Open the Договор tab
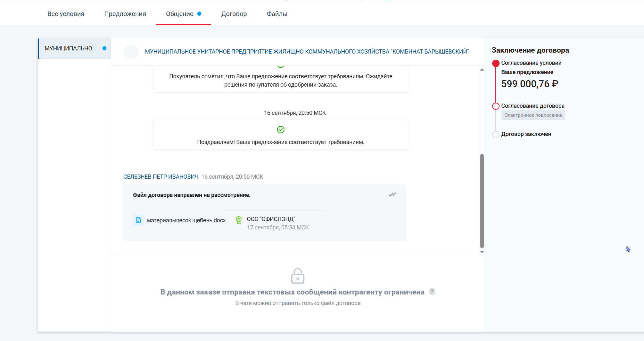Image resolution: width=644 pixels, height=341 pixels. [234, 14]
